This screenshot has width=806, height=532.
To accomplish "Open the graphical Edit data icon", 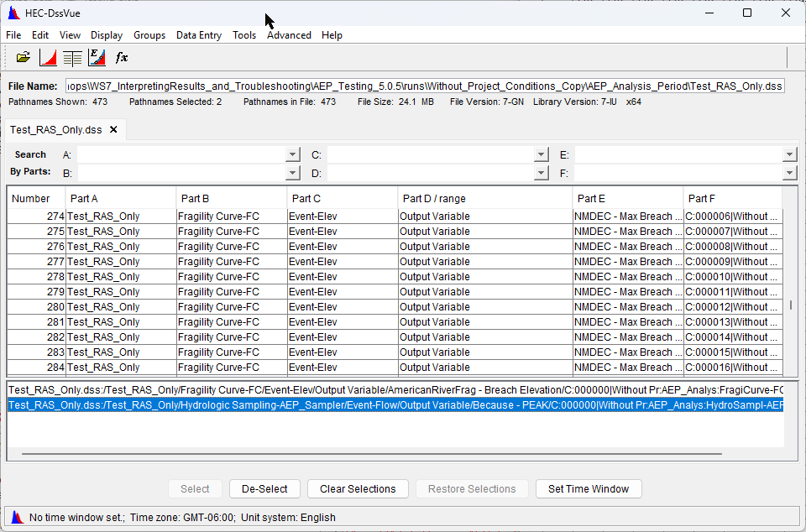I will [97, 57].
